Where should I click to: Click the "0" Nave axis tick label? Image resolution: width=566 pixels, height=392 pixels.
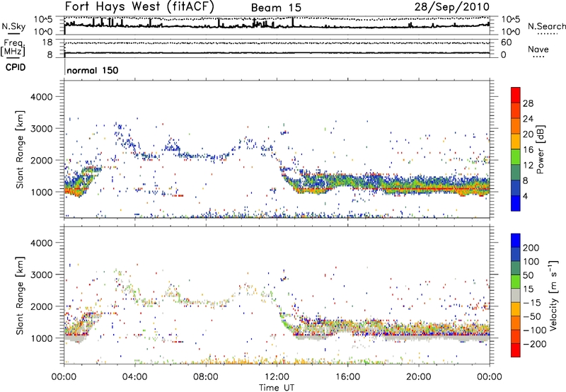(504, 55)
